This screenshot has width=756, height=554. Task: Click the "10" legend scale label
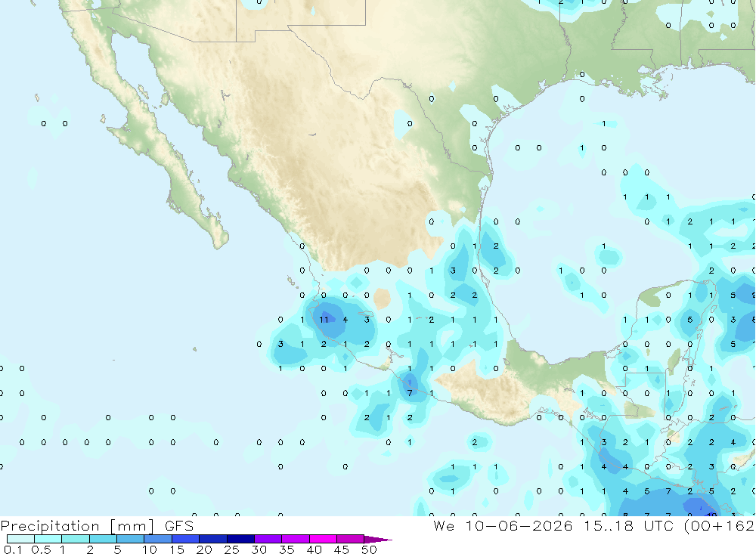click(x=150, y=549)
